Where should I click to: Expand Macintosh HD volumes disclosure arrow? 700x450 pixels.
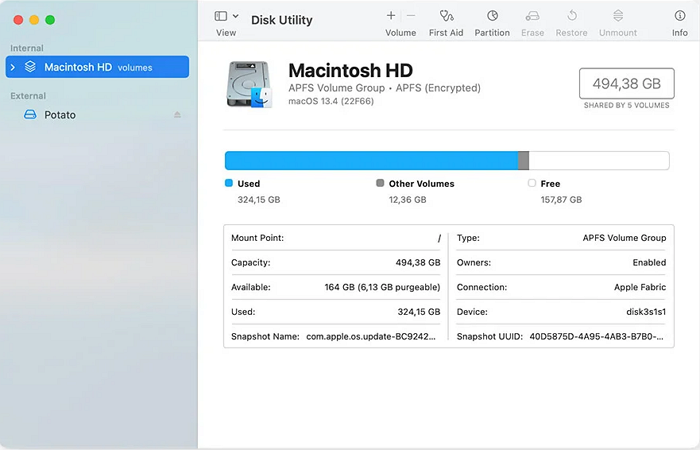click(12, 67)
